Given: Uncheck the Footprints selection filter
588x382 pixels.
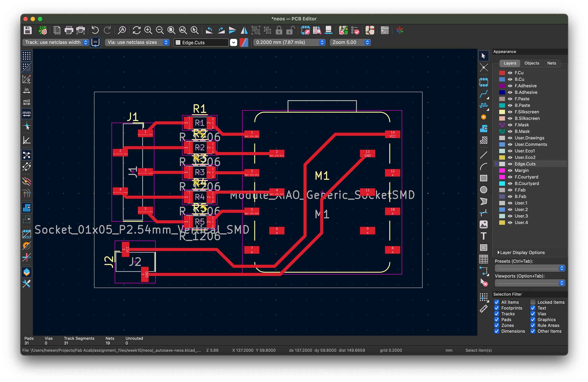Looking at the screenshot, I should click(497, 308).
